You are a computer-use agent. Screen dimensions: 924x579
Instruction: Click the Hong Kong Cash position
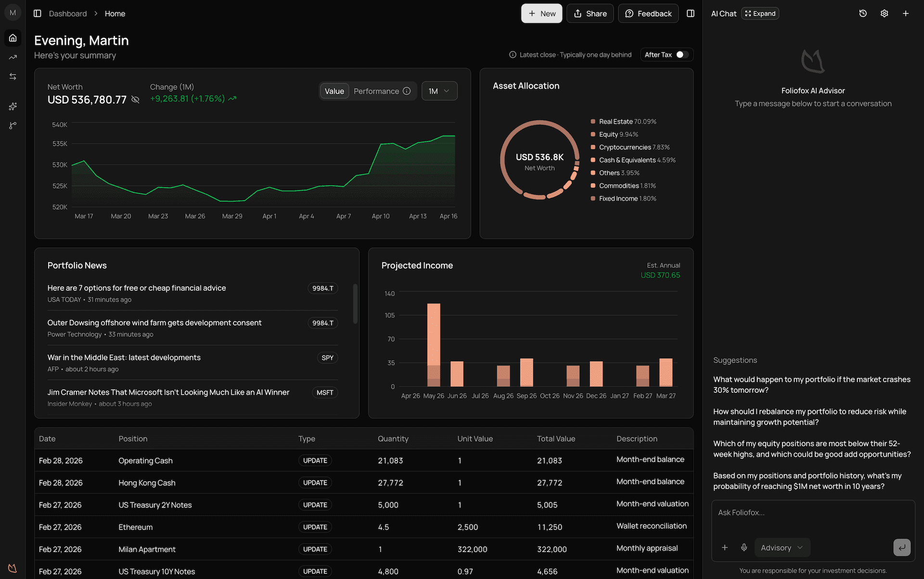click(x=147, y=483)
